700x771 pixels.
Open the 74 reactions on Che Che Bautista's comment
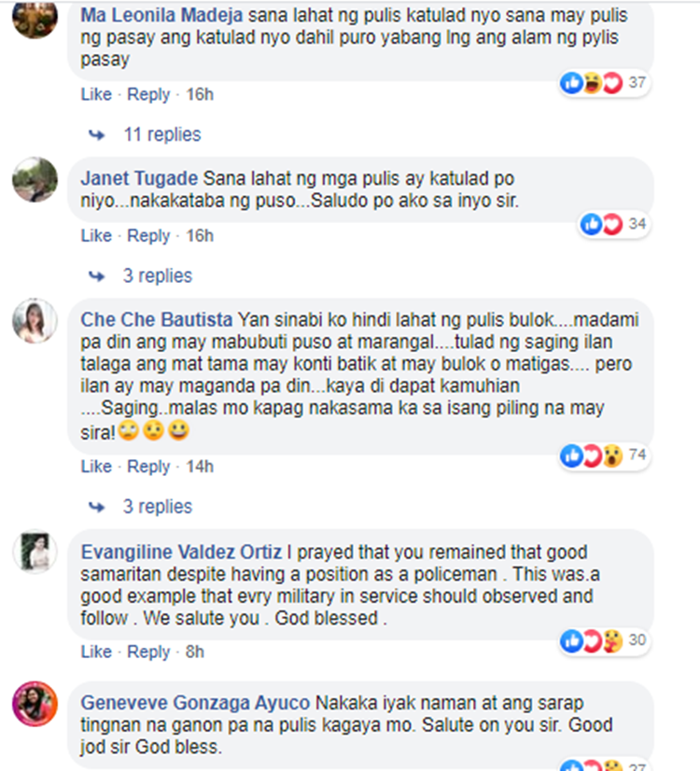click(x=605, y=456)
